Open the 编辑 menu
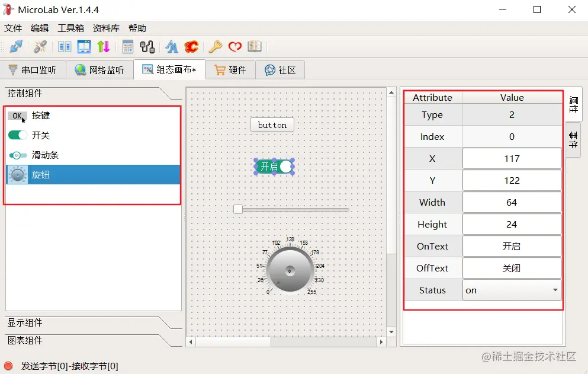Screen dimensions: 588x374 click(40, 28)
